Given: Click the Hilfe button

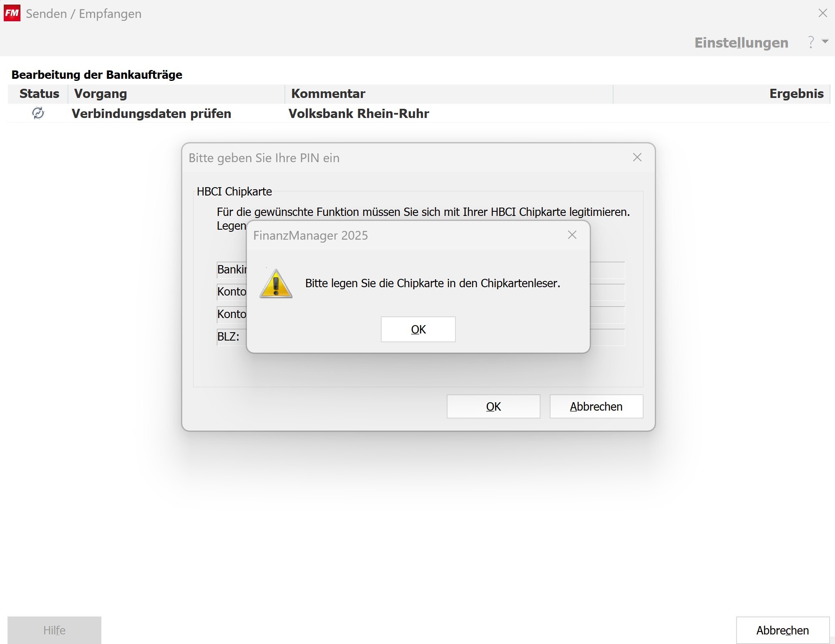Looking at the screenshot, I should point(54,630).
